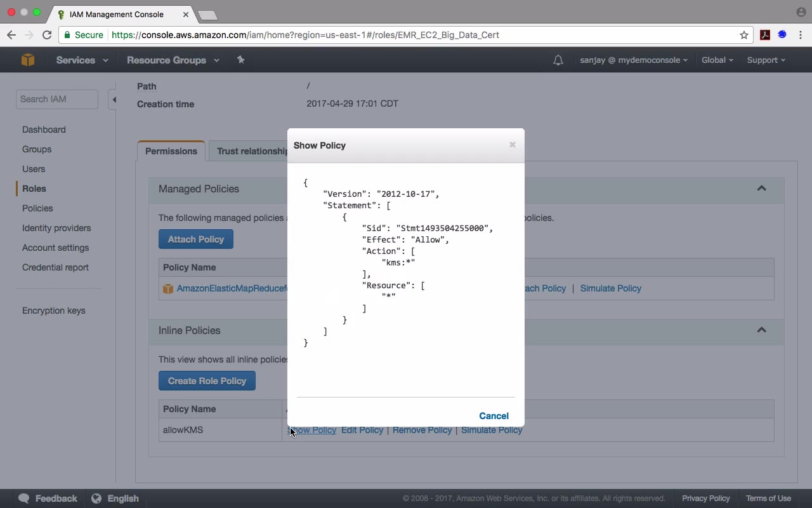
Task: Click Remove Policy for allowKMS
Action: (422, 430)
